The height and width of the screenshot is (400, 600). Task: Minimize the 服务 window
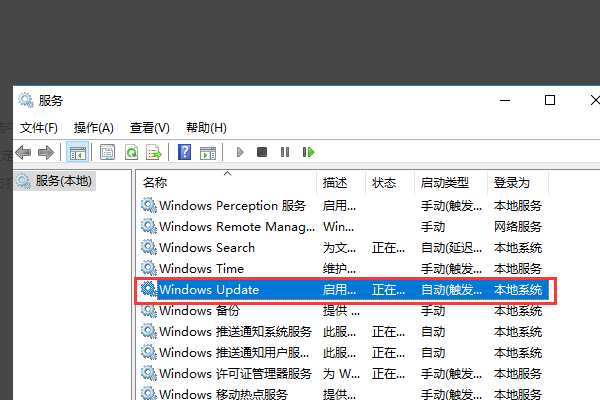click(505, 100)
